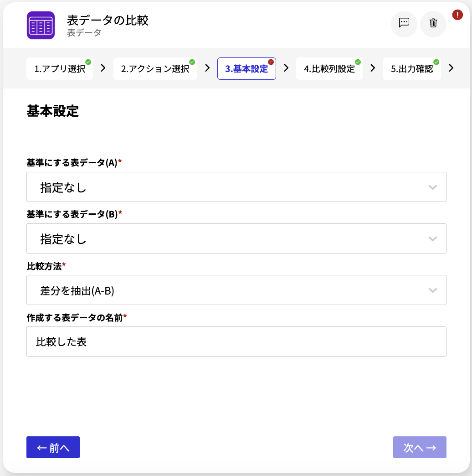This screenshot has width=472, height=476.
Task: Click the purple table data app icon
Action: (x=41, y=26)
